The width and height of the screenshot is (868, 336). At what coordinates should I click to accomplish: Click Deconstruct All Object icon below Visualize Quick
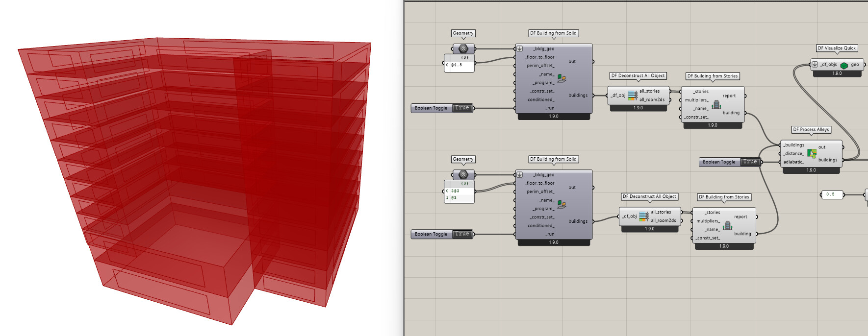633,96
